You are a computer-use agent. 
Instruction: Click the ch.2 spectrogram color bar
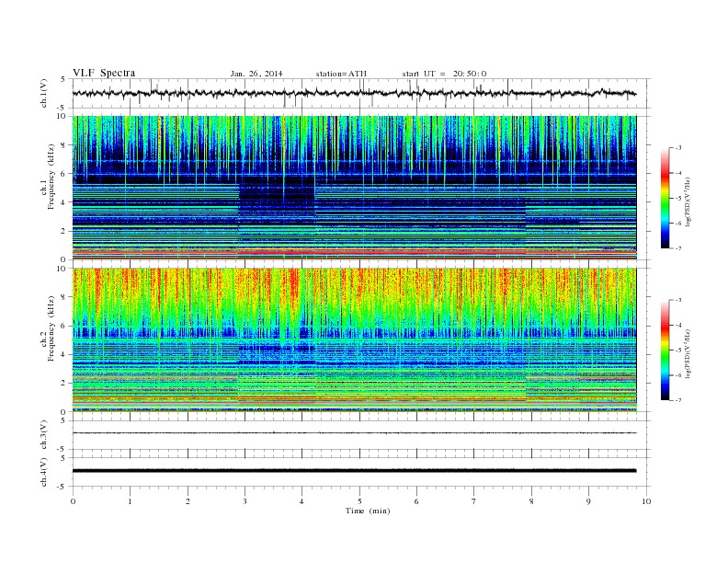pos(665,350)
